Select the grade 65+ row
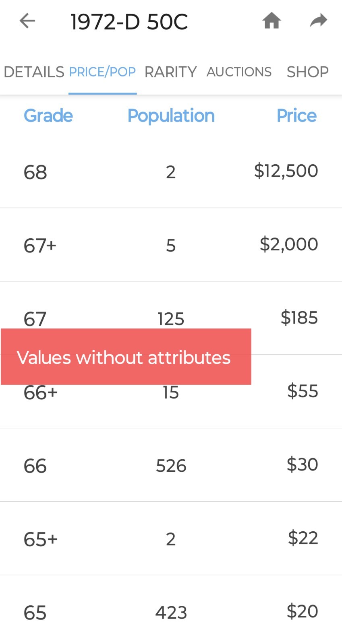 [171, 538]
